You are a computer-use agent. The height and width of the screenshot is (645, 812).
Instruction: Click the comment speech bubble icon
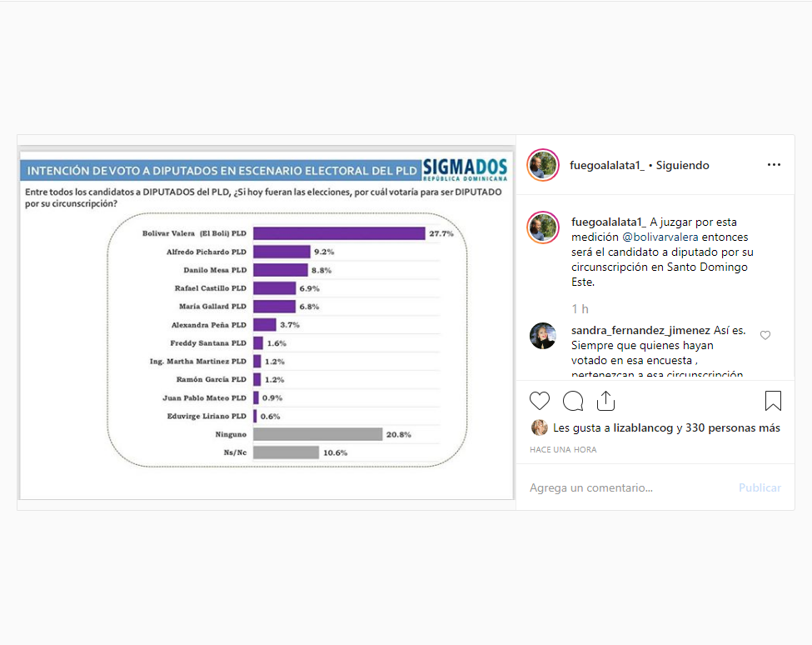pos(573,402)
